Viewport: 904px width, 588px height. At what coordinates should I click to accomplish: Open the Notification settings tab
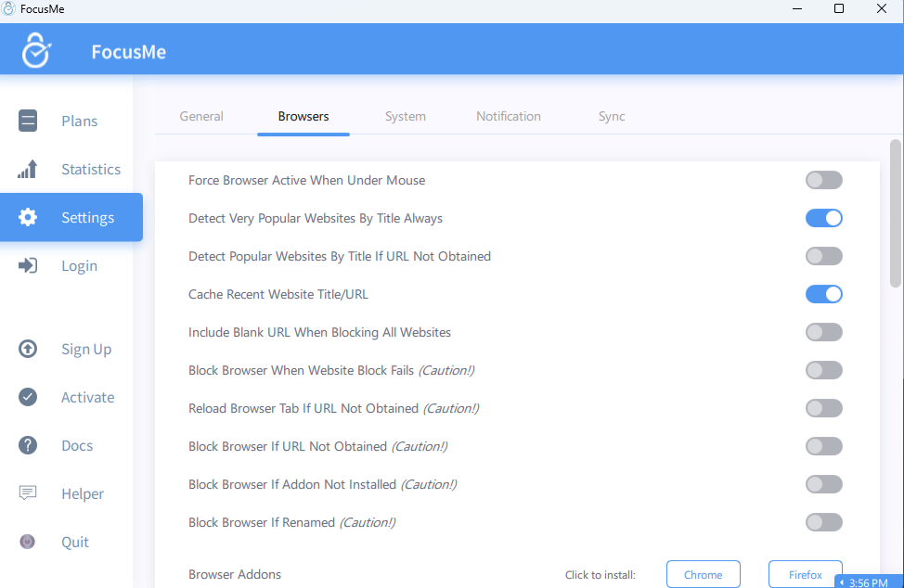pyautogui.click(x=508, y=116)
